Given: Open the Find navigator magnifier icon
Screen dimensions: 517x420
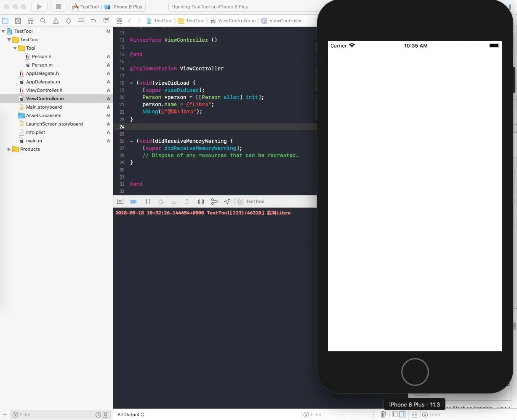Looking at the screenshot, I should click(43, 21).
